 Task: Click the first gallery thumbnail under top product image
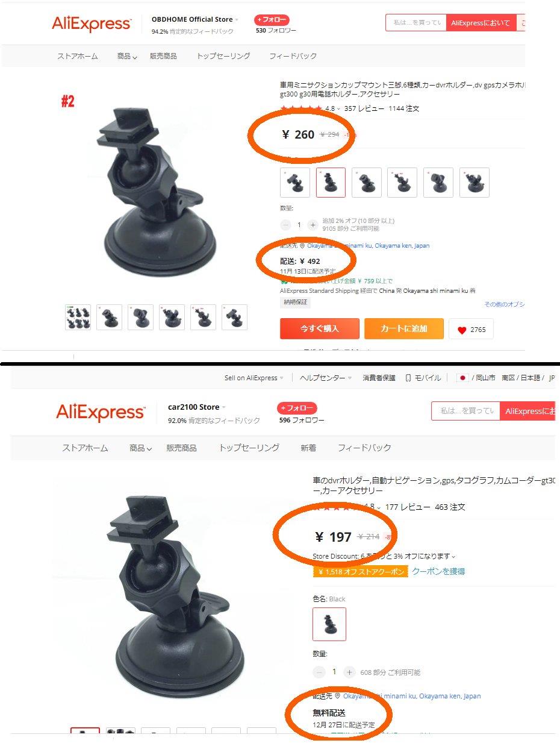tap(78, 317)
